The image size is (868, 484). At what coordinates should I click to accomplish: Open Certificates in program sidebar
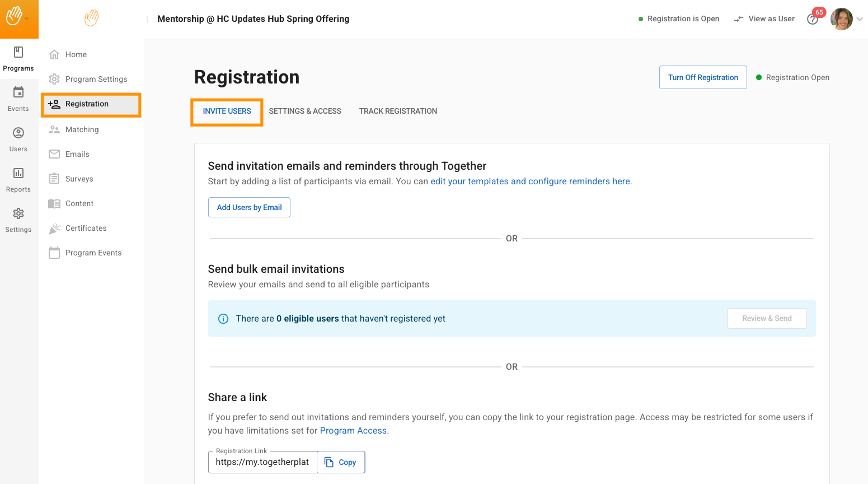point(86,228)
